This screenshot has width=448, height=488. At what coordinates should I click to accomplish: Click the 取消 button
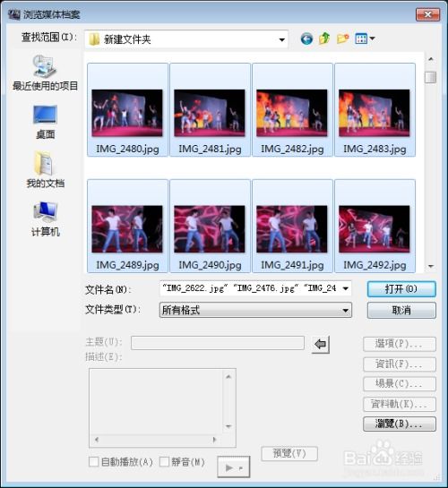pyautogui.click(x=401, y=311)
